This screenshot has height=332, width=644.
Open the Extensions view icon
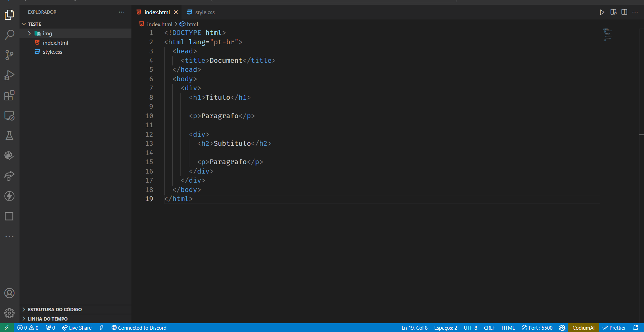point(9,95)
